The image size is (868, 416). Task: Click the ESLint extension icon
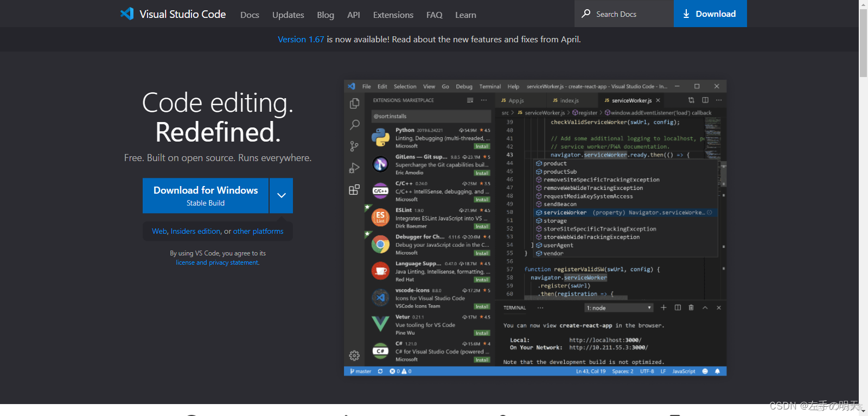pyautogui.click(x=380, y=217)
